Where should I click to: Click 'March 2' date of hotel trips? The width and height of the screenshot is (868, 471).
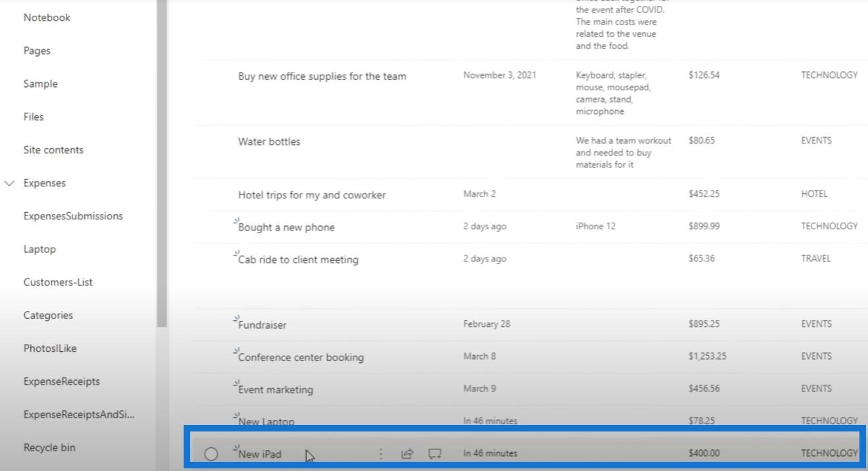pos(480,194)
